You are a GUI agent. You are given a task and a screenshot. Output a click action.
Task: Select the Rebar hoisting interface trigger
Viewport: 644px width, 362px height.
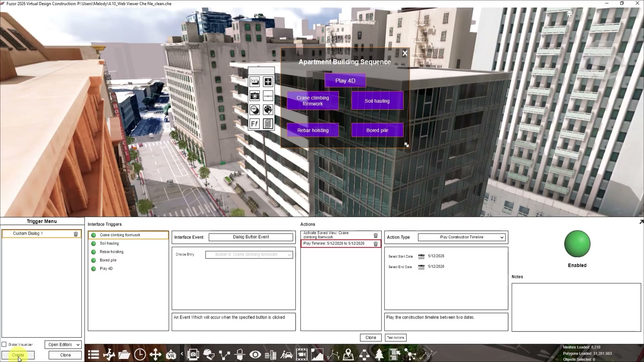point(128,252)
